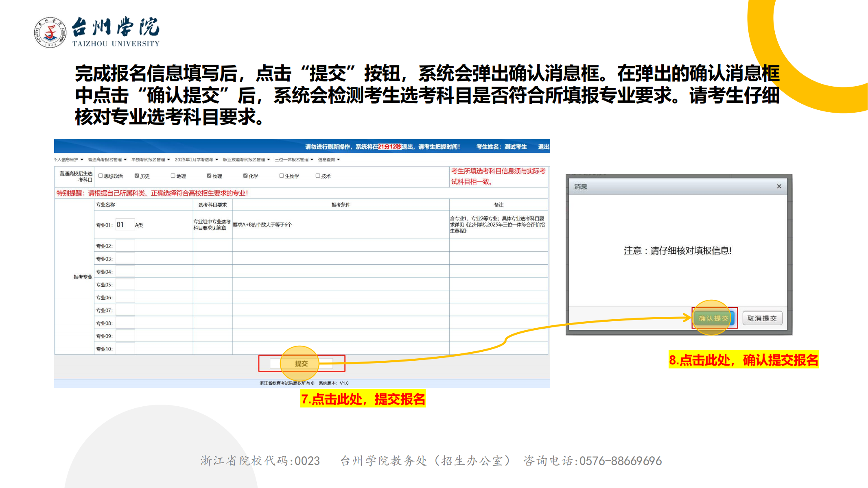Click the 专业08 input field
Image resolution: width=868 pixels, height=488 pixels.
point(125,323)
